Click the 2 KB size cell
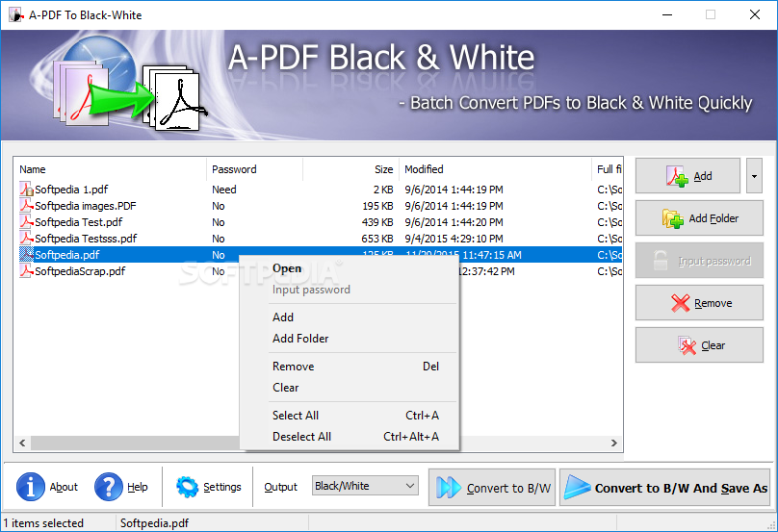Image resolution: width=778 pixels, height=532 pixels. pos(383,190)
